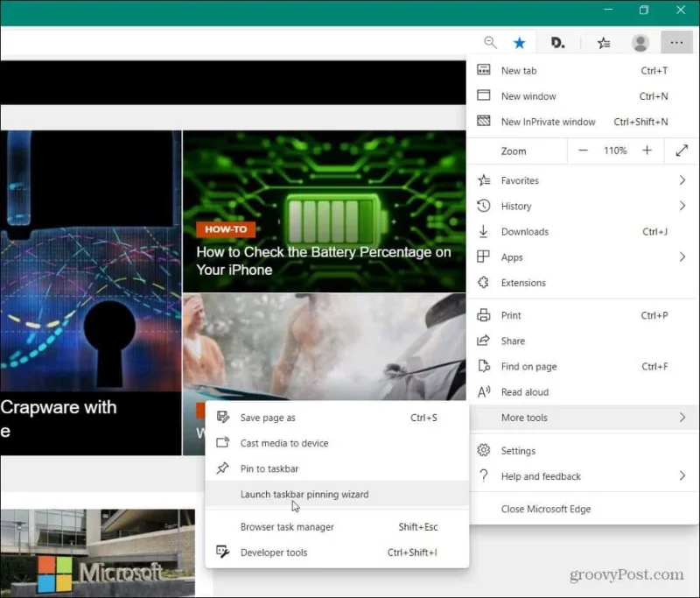The width and height of the screenshot is (700, 598).
Task: Click the New InPrivate window icon
Action: [x=484, y=121]
